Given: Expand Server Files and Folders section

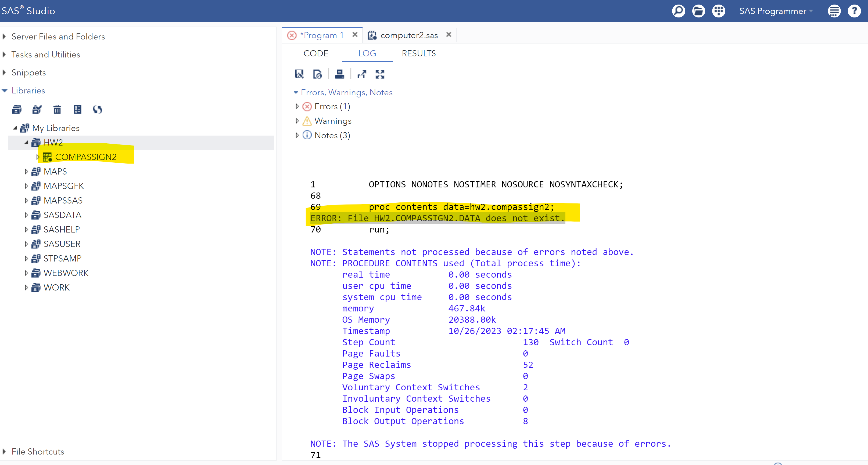Looking at the screenshot, I should tap(4, 36).
